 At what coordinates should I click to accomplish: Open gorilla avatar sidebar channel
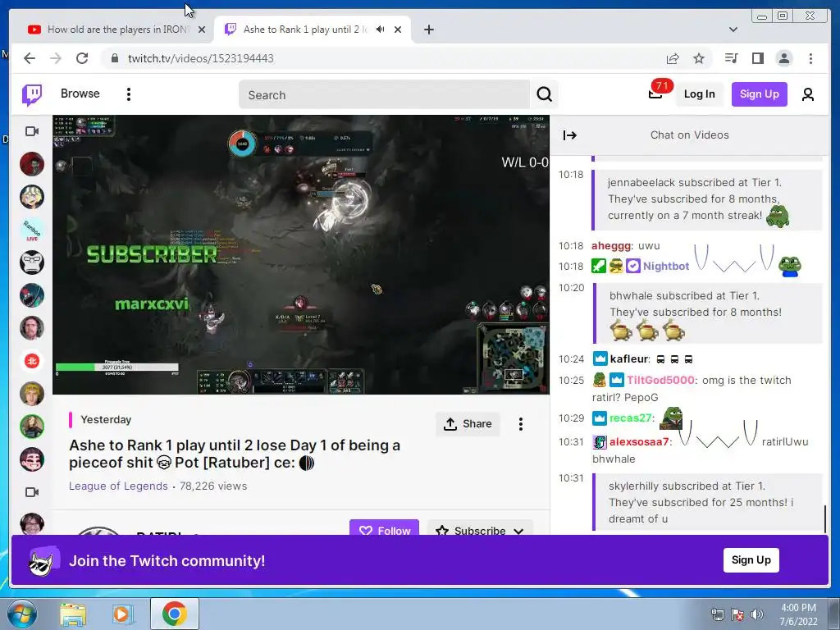pyautogui.click(x=32, y=262)
